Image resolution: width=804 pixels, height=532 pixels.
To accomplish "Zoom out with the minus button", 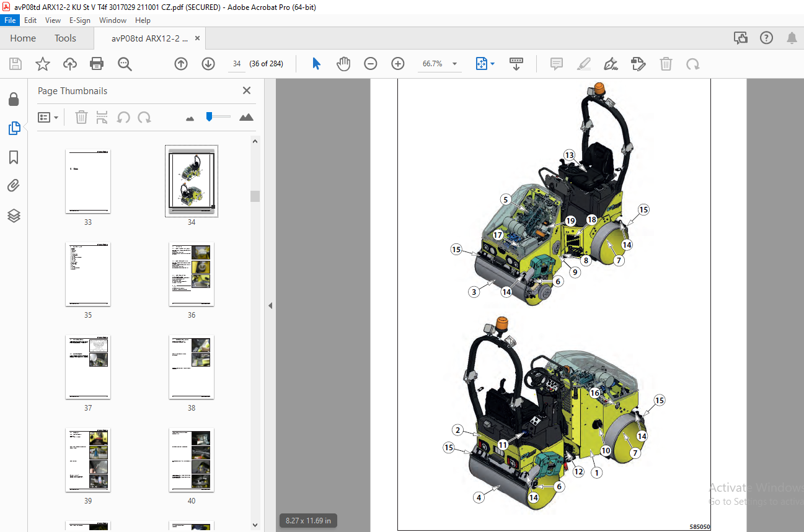I will 371,64.
